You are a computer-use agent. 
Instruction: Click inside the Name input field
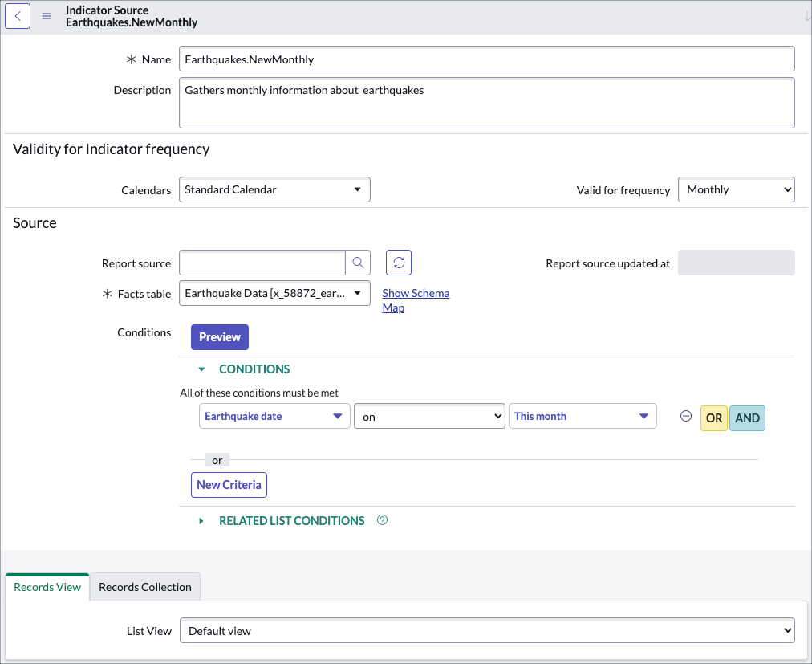point(486,58)
